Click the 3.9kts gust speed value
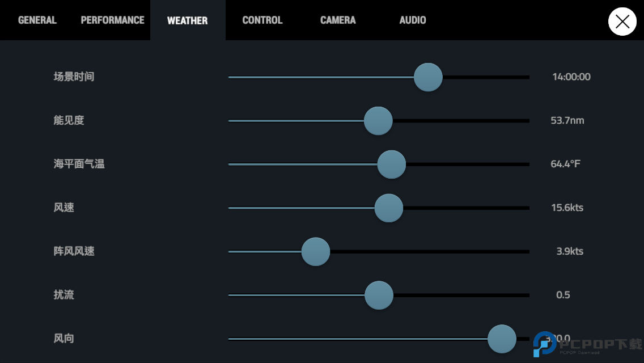The width and height of the screenshot is (644, 363). 570,252
